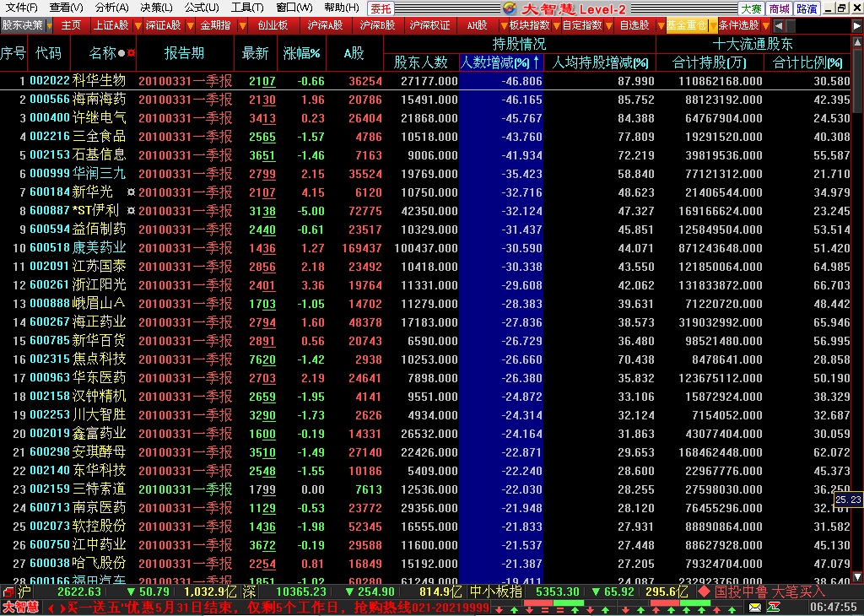
Task: Open the dropdown arrow next to AH股
Action: [x=504, y=26]
